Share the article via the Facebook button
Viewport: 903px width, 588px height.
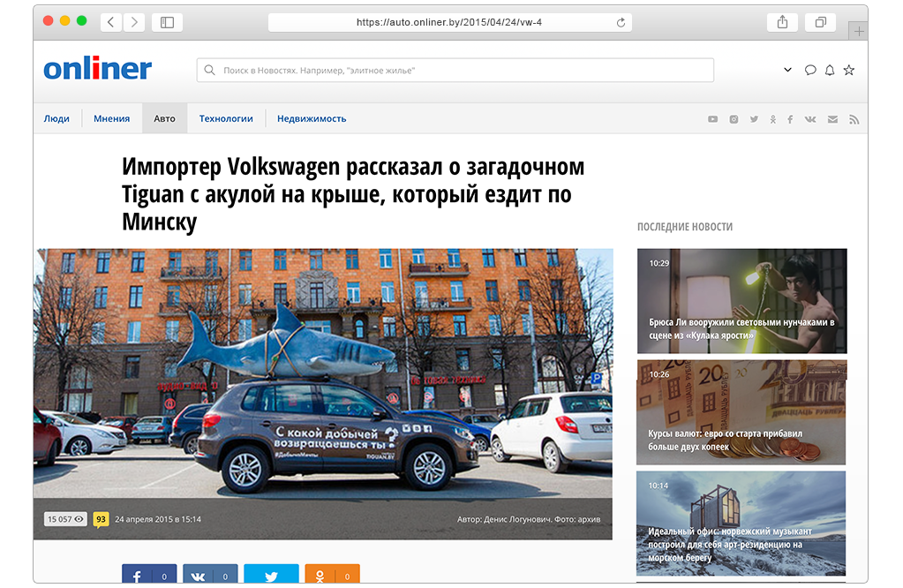(149, 574)
